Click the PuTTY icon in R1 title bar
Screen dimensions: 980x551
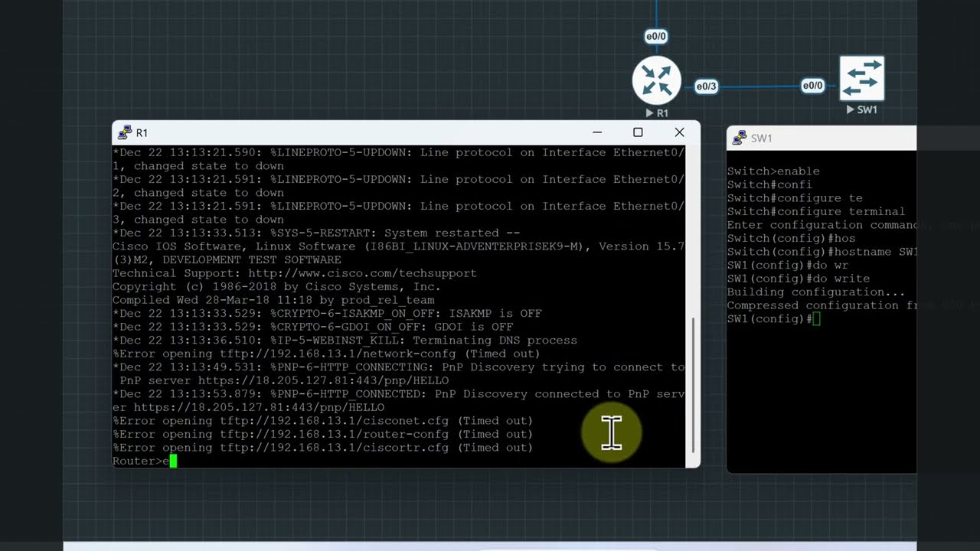point(124,132)
